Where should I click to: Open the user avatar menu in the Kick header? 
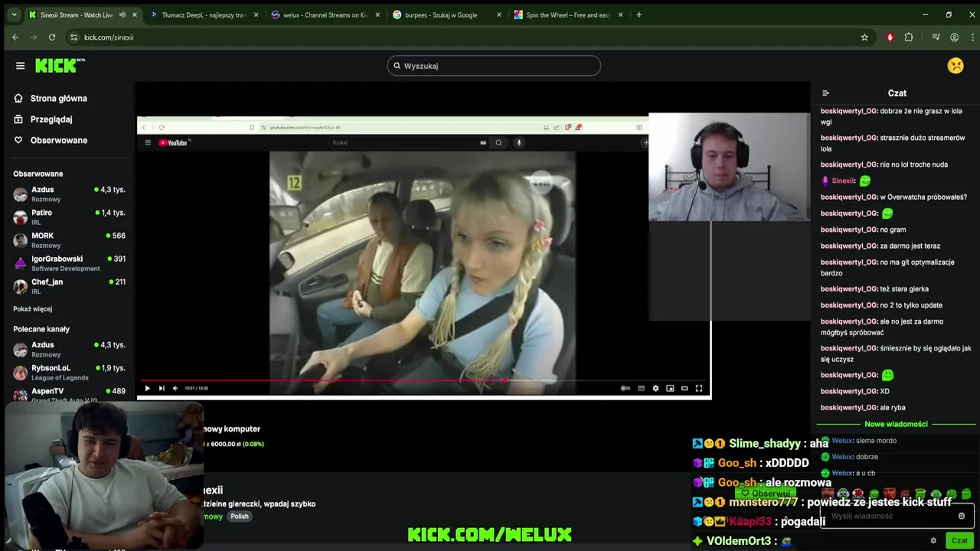tap(955, 66)
